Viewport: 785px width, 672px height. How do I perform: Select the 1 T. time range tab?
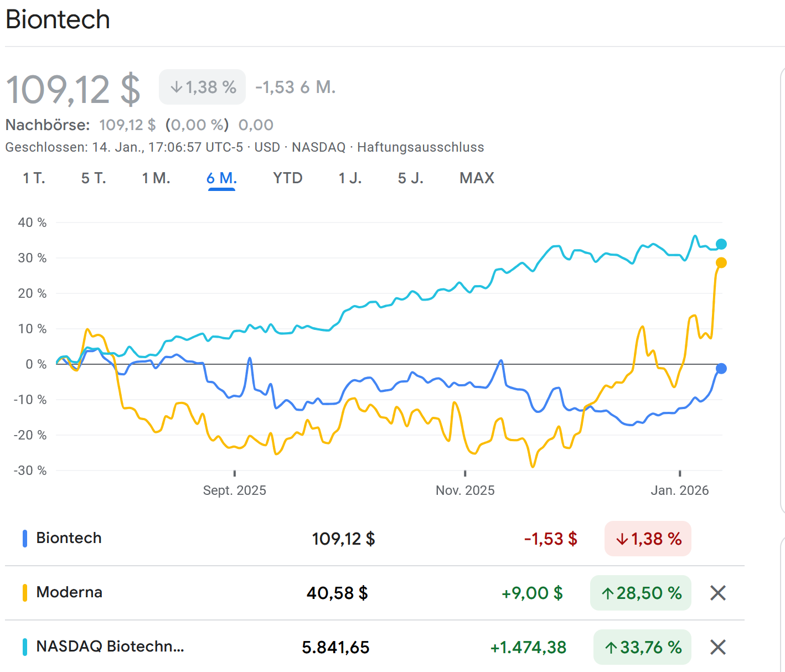(x=34, y=178)
